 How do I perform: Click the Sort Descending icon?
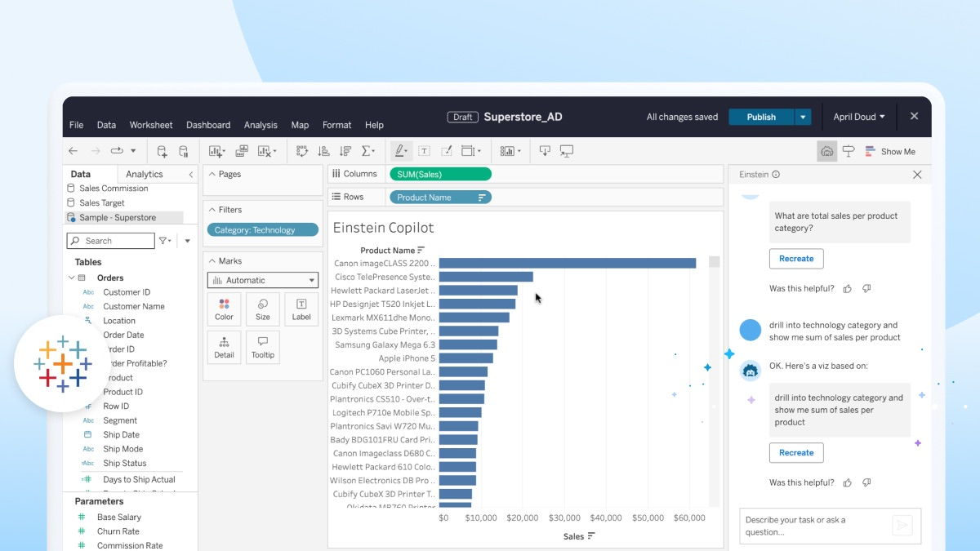344,150
